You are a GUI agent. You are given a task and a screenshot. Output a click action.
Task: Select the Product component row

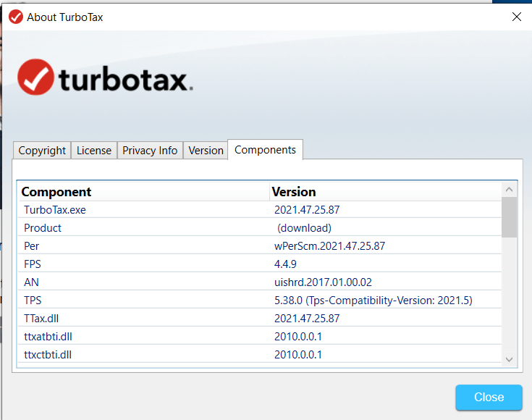click(x=260, y=228)
